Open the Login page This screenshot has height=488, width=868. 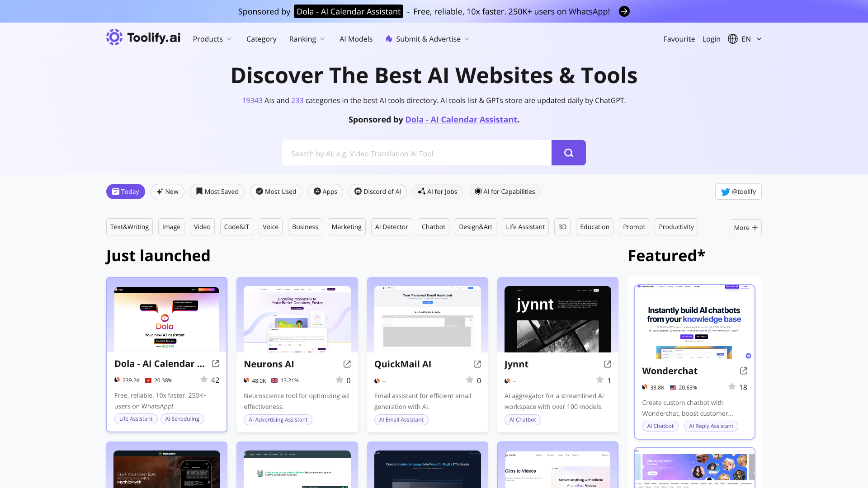coord(711,39)
